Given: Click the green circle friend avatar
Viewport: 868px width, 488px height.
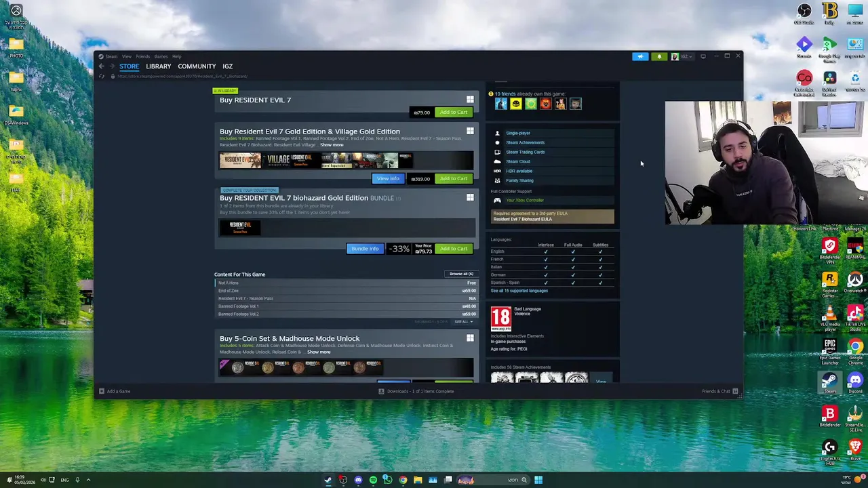Looking at the screenshot, I should (530, 104).
